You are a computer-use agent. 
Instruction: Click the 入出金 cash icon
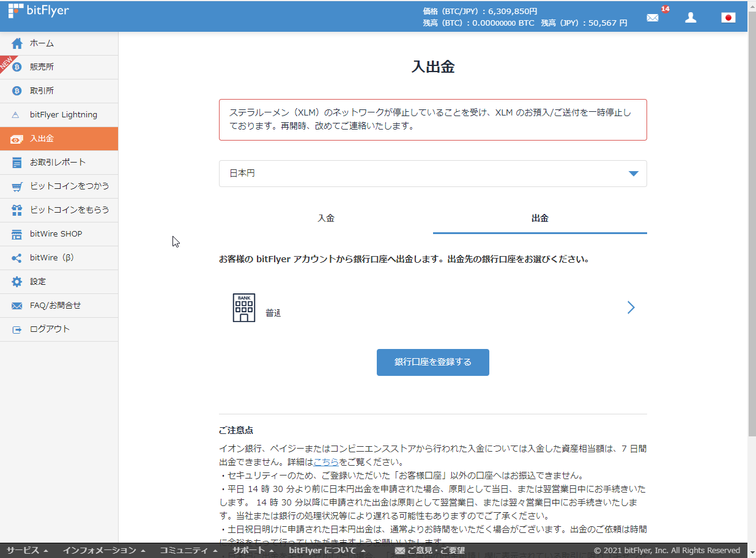[17, 139]
